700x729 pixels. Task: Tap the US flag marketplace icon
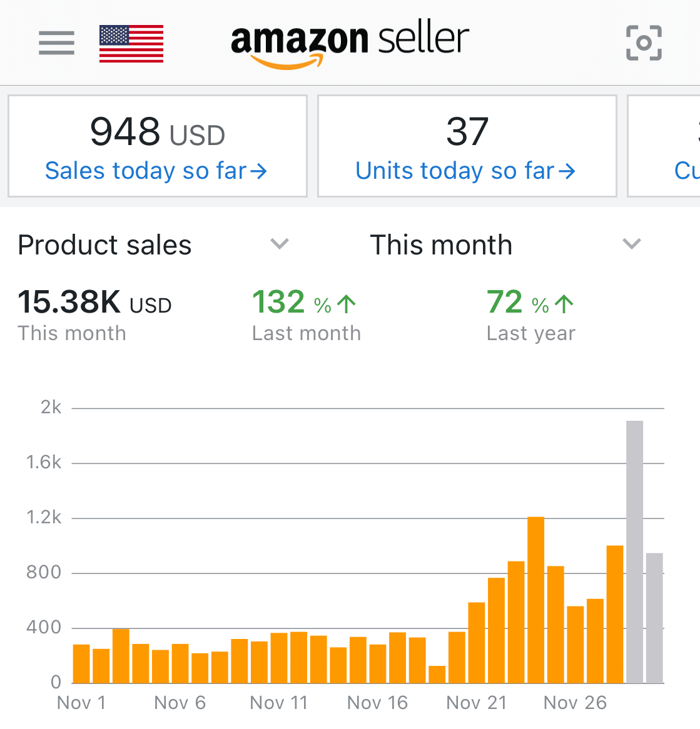pyautogui.click(x=131, y=44)
